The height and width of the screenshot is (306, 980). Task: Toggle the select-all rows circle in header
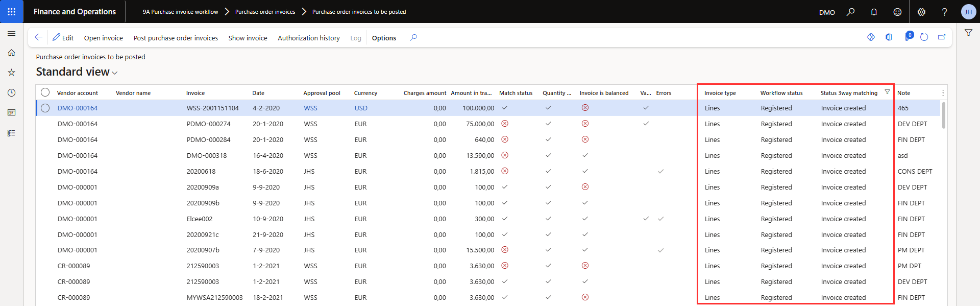pos(45,92)
